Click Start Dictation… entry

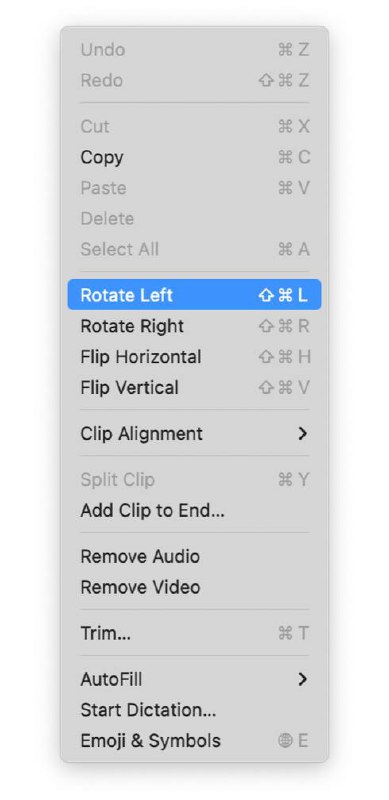click(194, 710)
